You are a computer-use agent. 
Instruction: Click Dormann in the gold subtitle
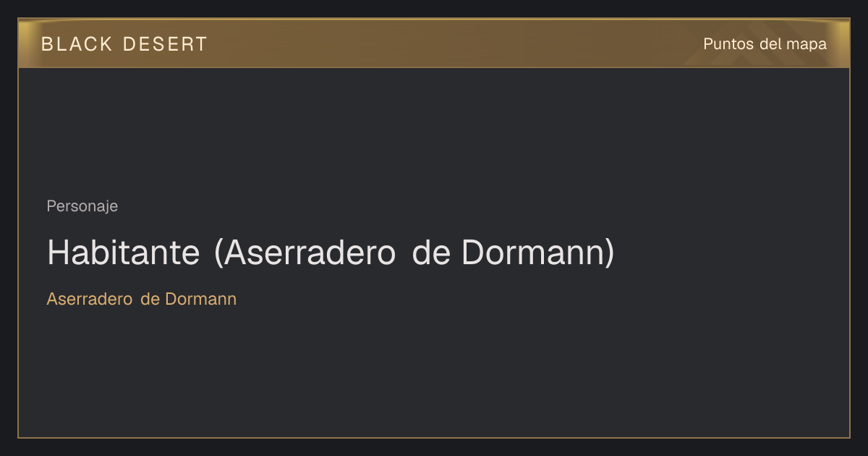201,299
